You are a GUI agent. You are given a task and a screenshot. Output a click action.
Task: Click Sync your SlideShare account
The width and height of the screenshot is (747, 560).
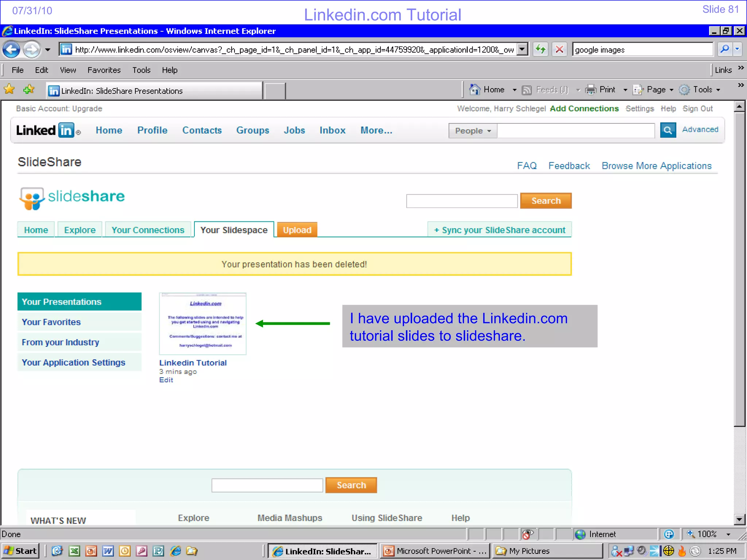500,230
